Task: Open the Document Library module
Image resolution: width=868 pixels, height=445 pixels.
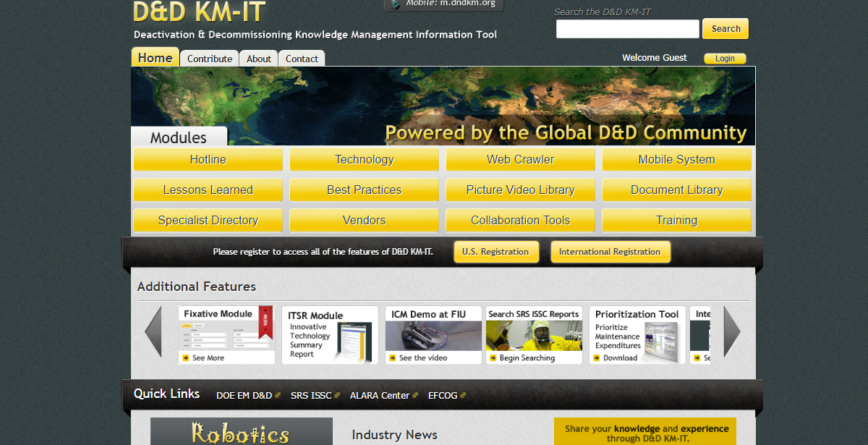Action: click(676, 190)
